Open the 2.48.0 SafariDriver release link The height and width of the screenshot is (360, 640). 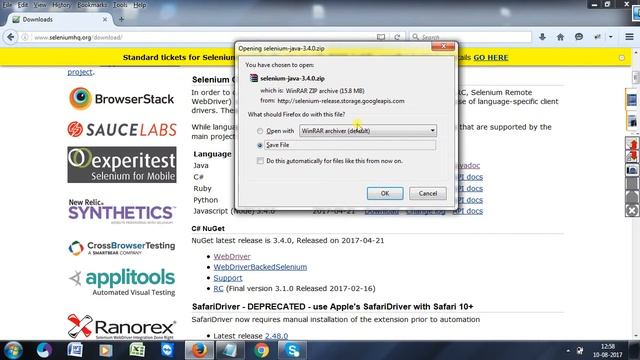(x=276, y=336)
